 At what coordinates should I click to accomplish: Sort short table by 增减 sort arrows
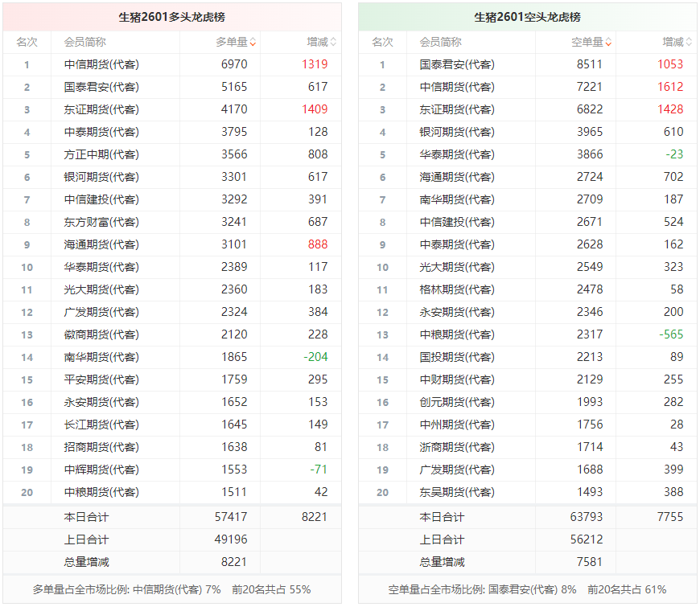[x=689, y=43]
